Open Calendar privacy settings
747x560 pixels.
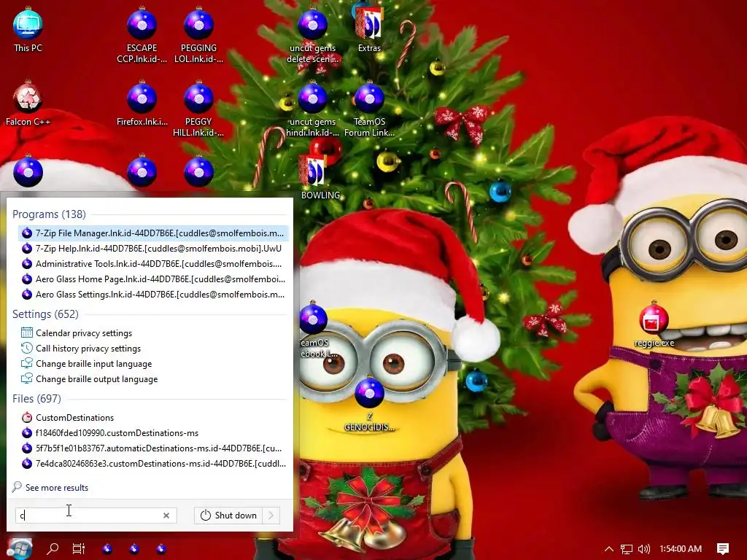(x=153, y=333)
